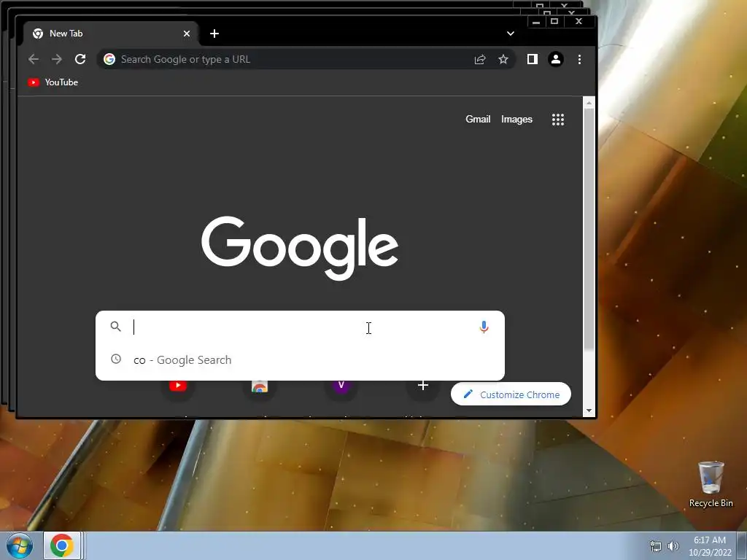Screen dimensions: 747x560
Task: Click the page scrollbar up arrow
Action: (589, 103)
